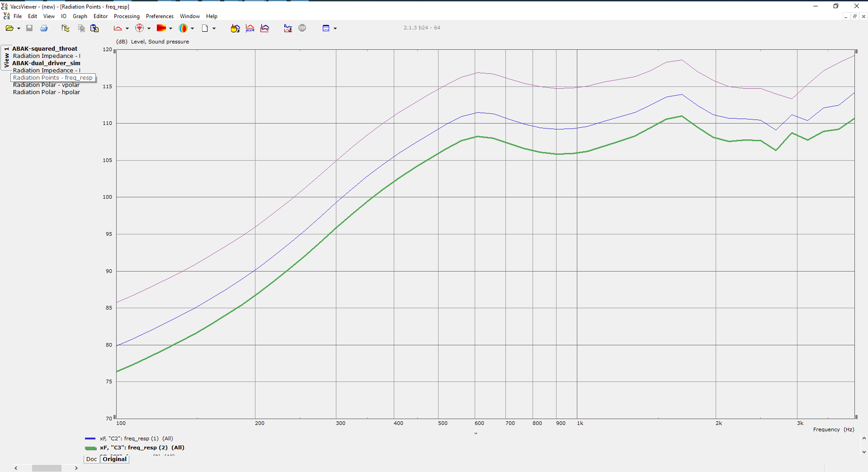Select Radiation Points - freq_resp item

(x=53, y=78)
